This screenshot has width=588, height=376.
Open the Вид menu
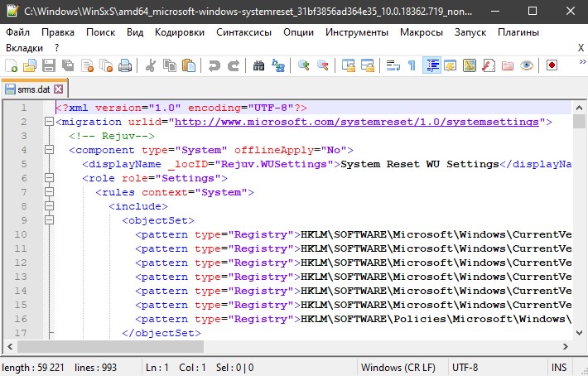(135, 32)
